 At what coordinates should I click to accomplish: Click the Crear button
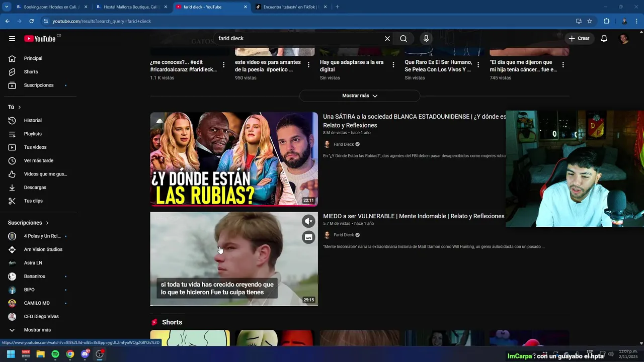point(579,39)
